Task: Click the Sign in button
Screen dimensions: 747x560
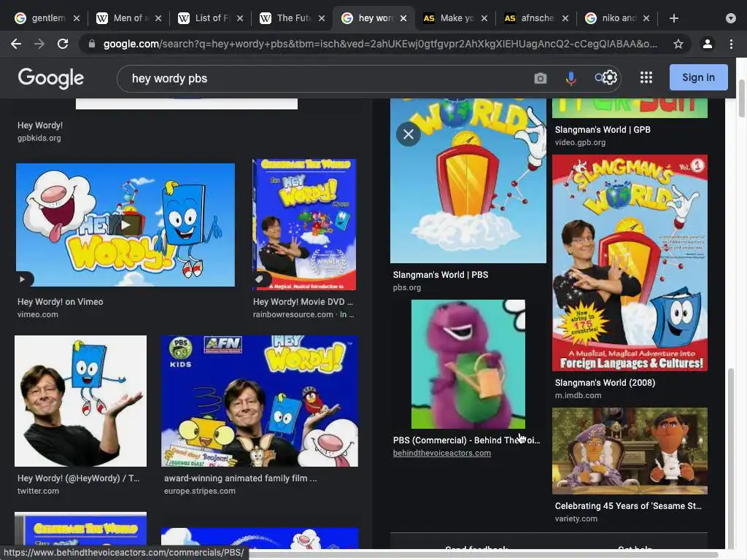Action: coord(698,77)
